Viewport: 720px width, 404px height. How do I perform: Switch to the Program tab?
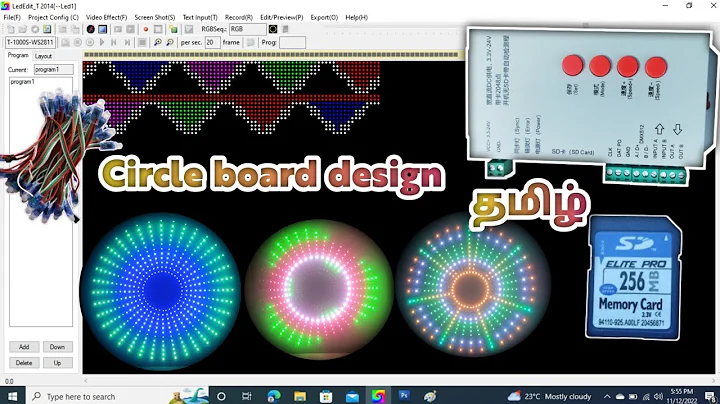tap(18, 55)
